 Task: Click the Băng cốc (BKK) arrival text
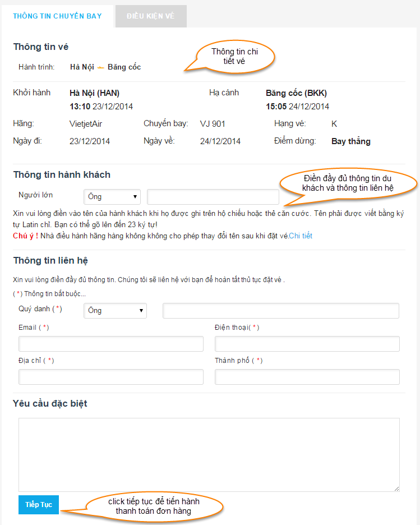[296, 93]
